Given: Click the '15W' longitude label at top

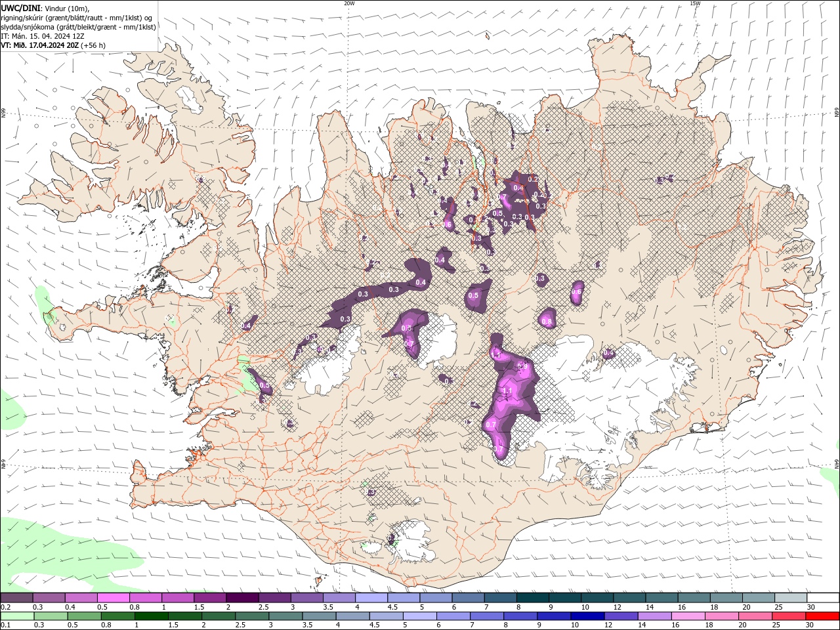Looking at the screenshot, I should [695, 3].
